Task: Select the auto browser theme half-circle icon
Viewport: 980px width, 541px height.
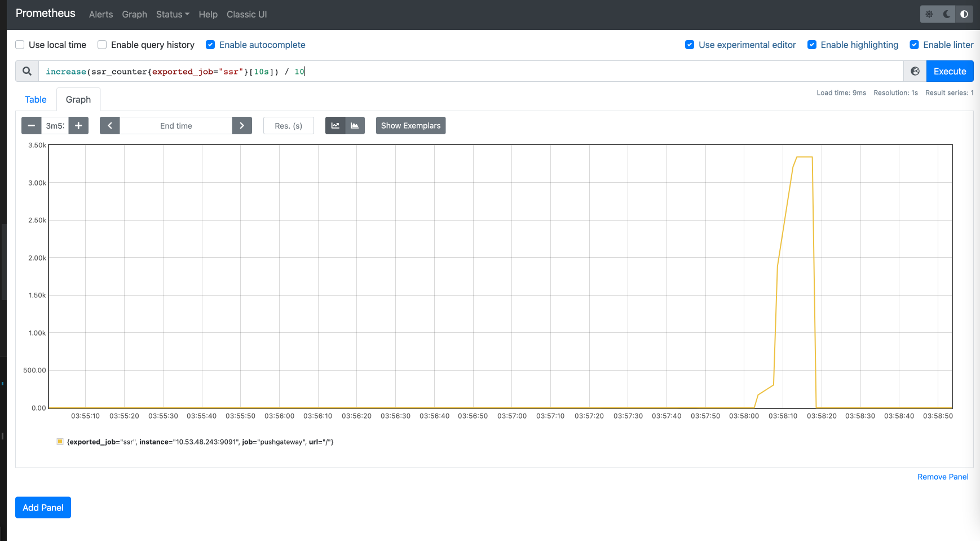Action: (x=964, y=14)
